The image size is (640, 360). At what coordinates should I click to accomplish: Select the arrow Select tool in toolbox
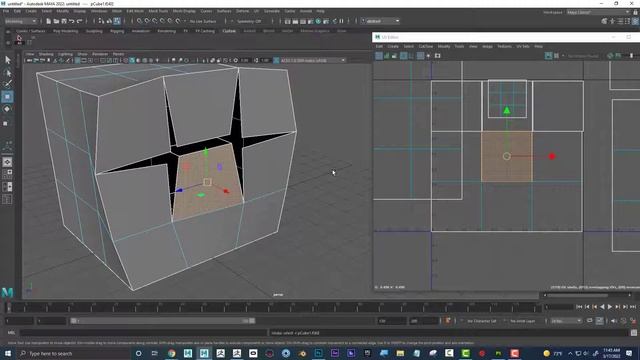[7, 60]
